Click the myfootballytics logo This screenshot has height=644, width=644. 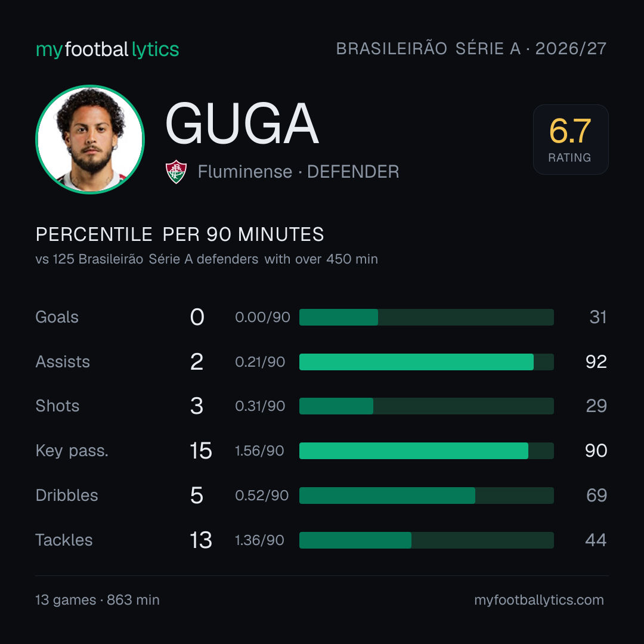click(x=107, y=49)
